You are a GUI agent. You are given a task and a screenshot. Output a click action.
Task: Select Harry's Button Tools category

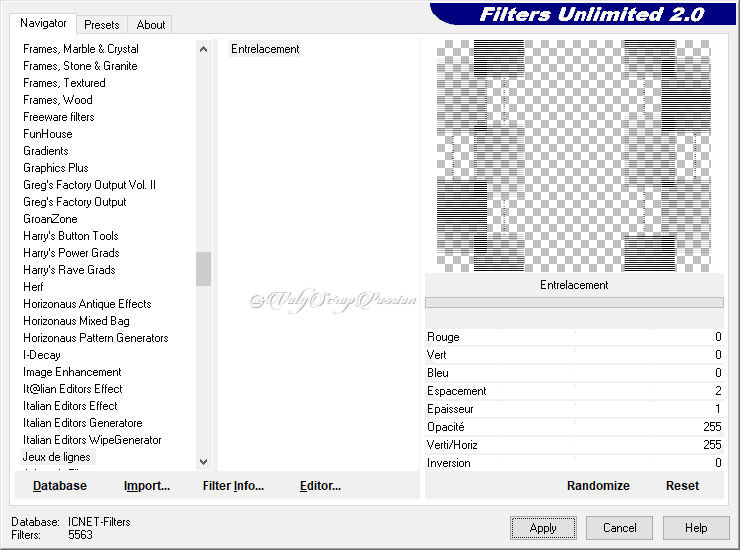pos(71,236)
